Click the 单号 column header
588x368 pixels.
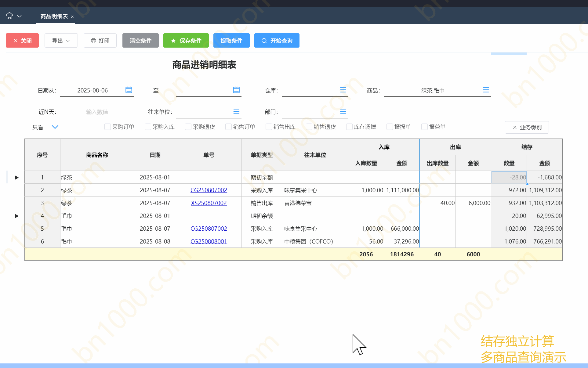209,155
